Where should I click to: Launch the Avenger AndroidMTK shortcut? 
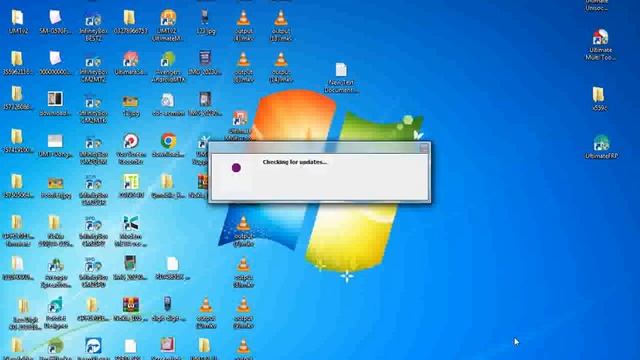[168, 67]
